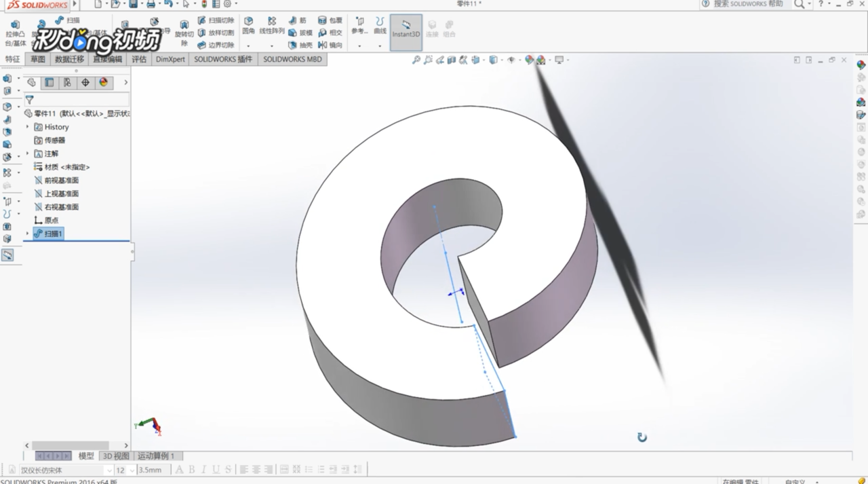The width and height of the screenshot is (868, 484).
Task: Click the Apply Scene icon in view toolbar
Action: [541, 60]
